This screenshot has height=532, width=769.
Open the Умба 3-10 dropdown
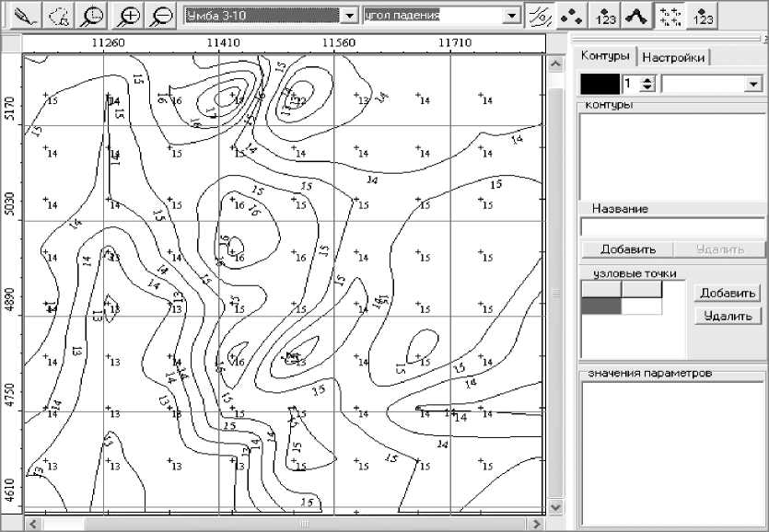tap(349, 16)
